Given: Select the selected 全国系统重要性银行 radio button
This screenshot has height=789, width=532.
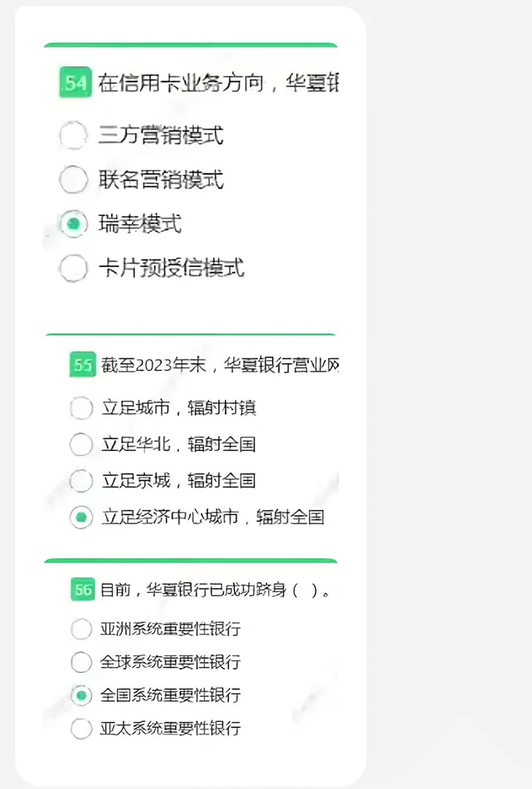Looking at the screenshot, I should [x=81, y=695].
